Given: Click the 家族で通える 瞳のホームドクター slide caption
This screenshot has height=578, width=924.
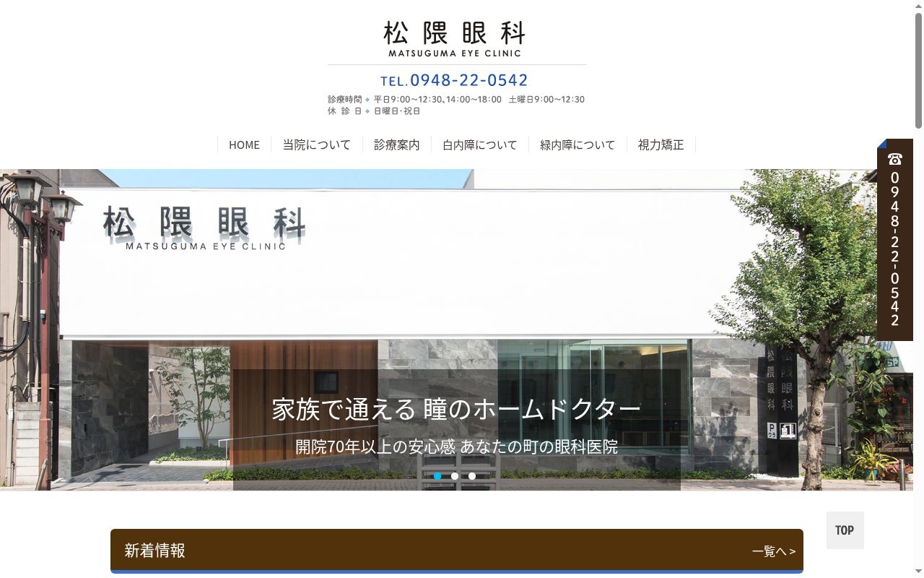Looking at the screenshot, I should [x=456, y=409].
